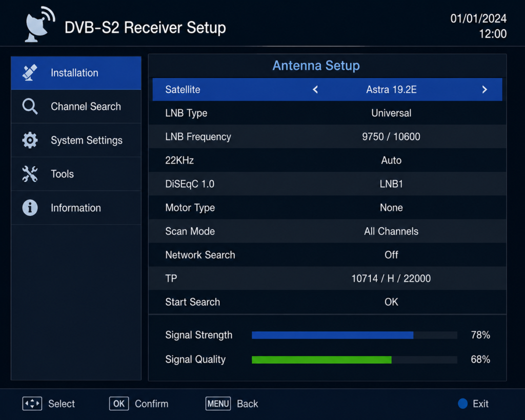Change LNB Type value Universal
Image resolution: width=525 pixels, height=420 pixels.
[x=391, y=113]
